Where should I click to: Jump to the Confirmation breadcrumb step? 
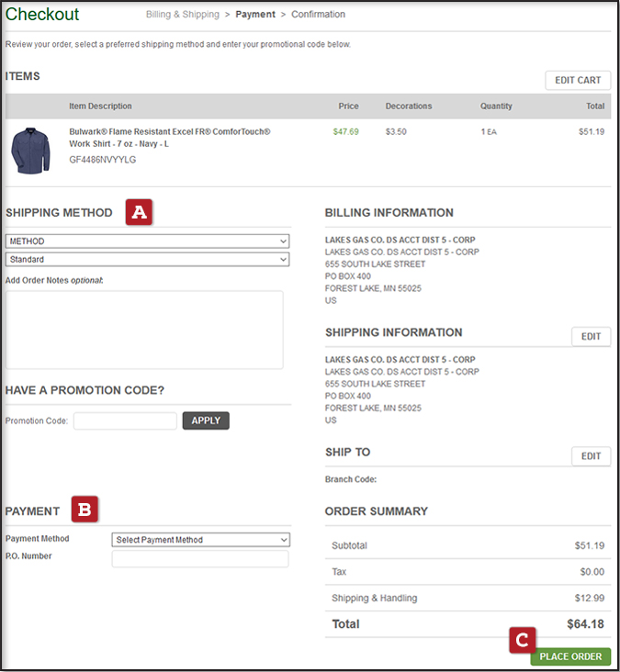point(318,15)
